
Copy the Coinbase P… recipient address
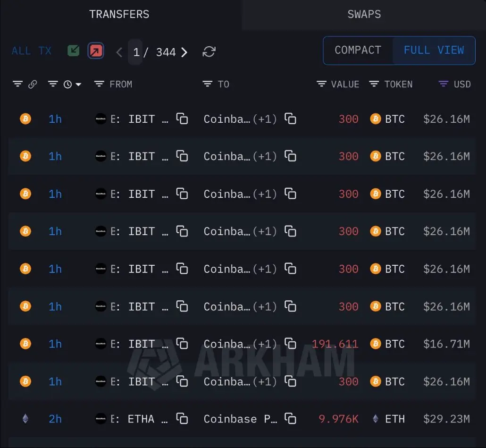[291, 419]
